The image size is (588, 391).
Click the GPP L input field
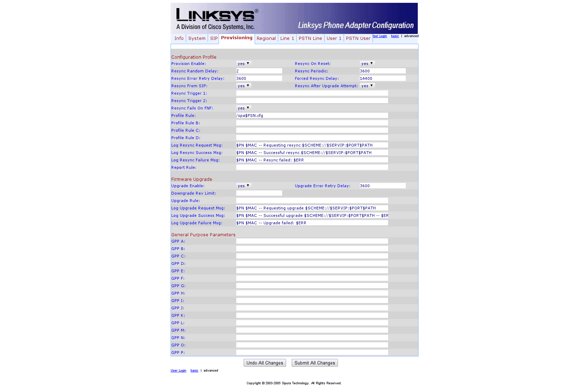(312, 323)
